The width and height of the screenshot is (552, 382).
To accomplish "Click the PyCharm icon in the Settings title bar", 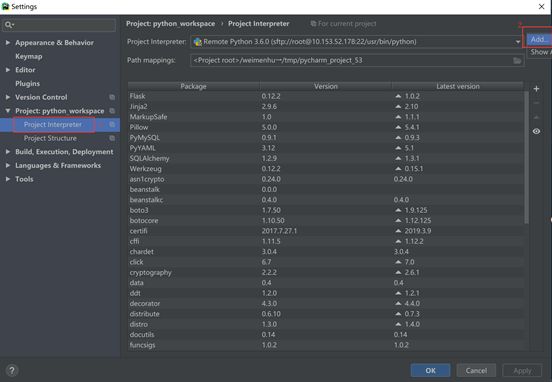I will point(5,6).
